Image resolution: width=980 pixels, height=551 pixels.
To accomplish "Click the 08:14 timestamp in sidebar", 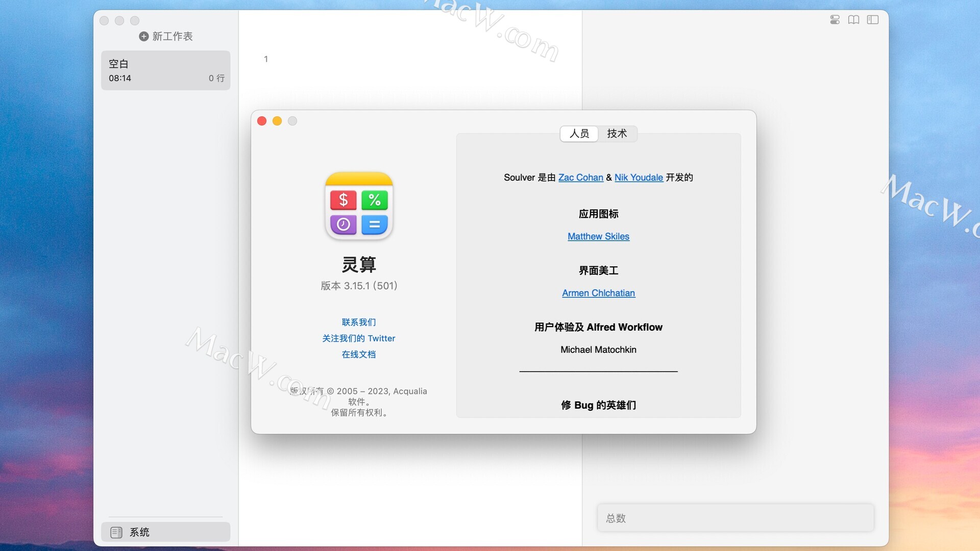I will tap(120, 78).
